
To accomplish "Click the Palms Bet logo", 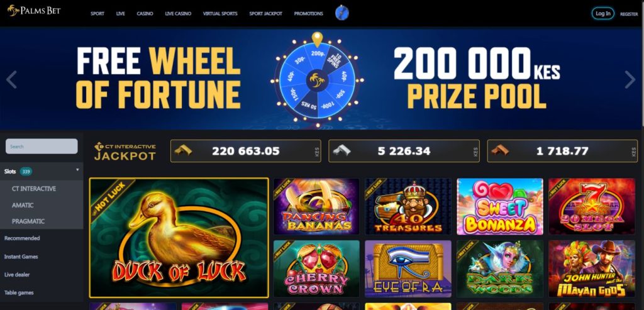I will [34, 11].
